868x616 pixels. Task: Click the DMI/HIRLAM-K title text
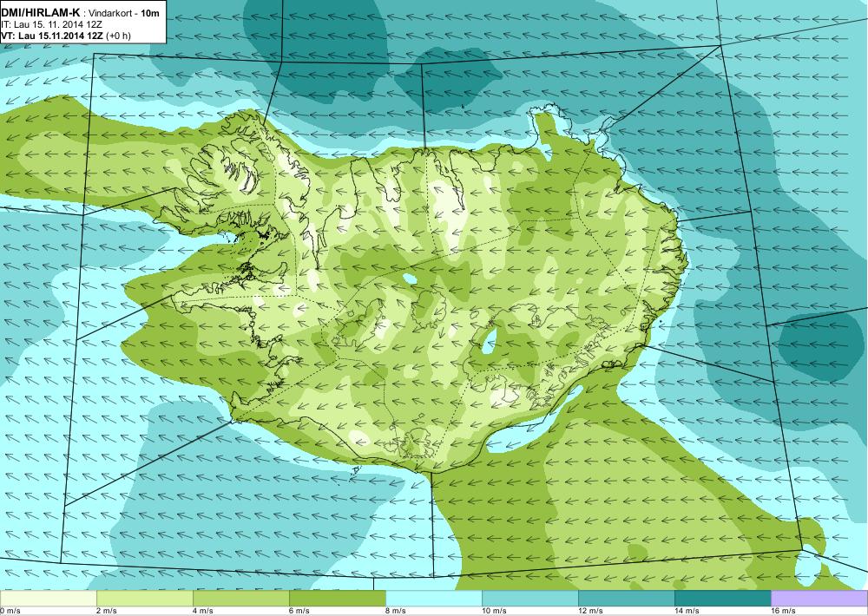pos(41,13)
